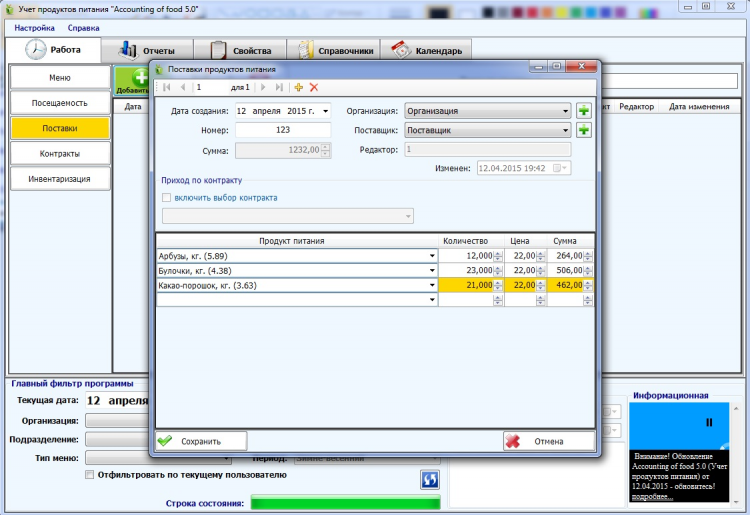Click the Номер field containing 123

click(x=283, y=130)
